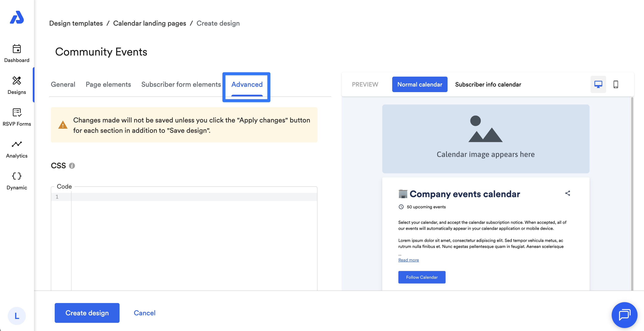Switch to the Page elements tab

(108, 84)
